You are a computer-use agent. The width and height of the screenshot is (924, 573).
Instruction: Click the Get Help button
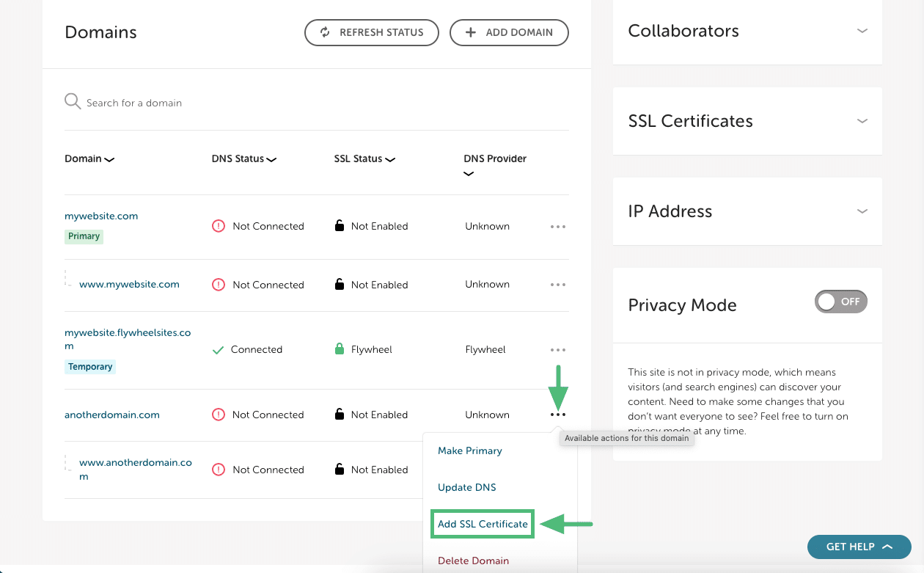point(859,547)
